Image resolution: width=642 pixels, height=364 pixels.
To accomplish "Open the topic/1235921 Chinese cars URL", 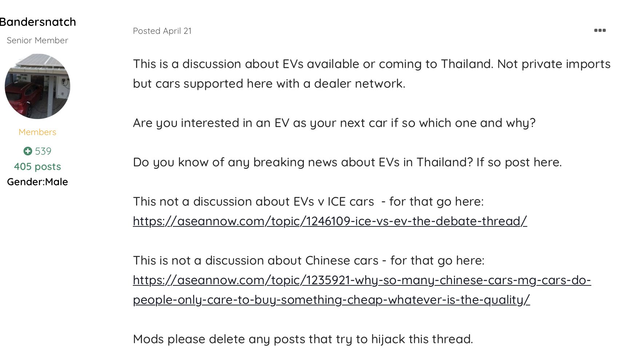I will (x=362, y=280).
